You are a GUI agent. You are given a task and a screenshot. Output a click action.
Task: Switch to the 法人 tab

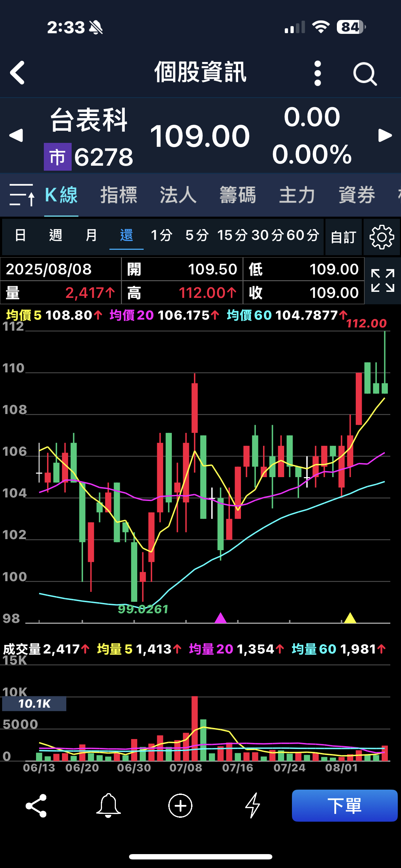point(178,195)
